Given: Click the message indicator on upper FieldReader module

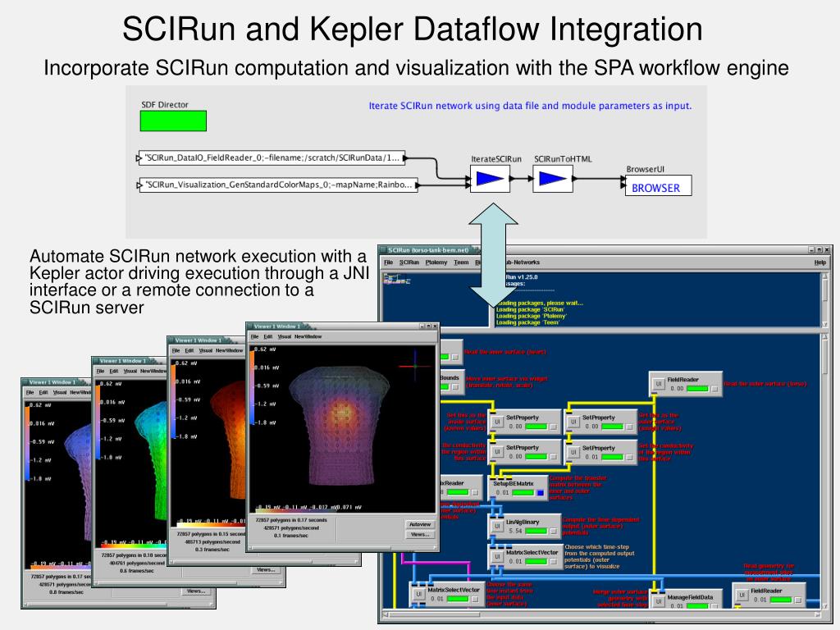Looking at the screenshot, I should [x=714, y=389].
